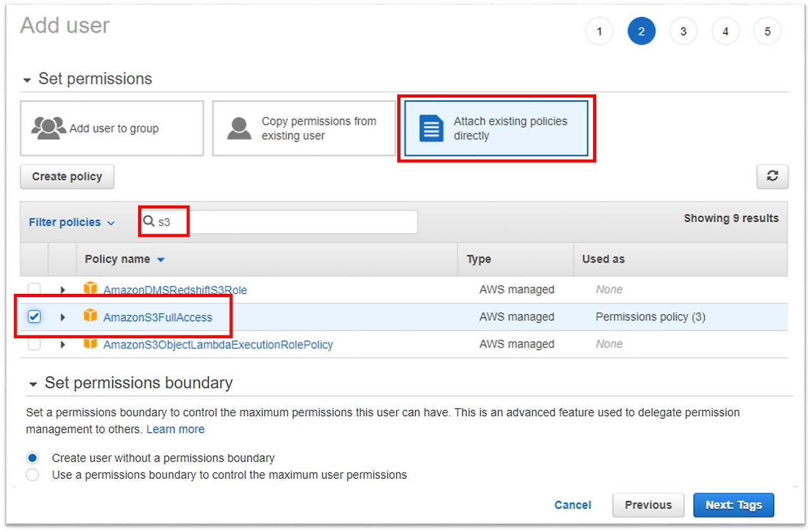Check the AmazonDMSRedshiftS3Role checkbox

(x=34, y=289)
